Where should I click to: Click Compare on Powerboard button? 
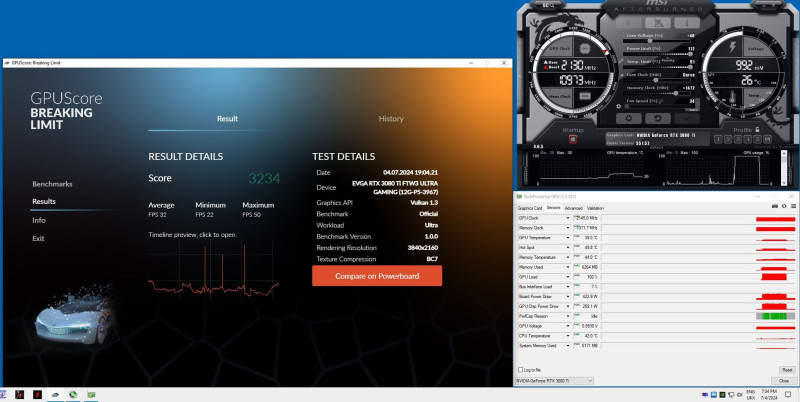click(377, 276)
